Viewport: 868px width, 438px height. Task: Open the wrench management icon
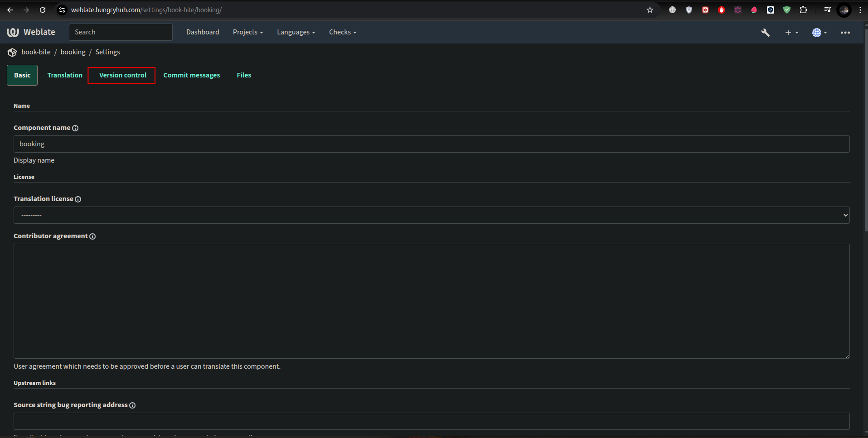point(765,33)
